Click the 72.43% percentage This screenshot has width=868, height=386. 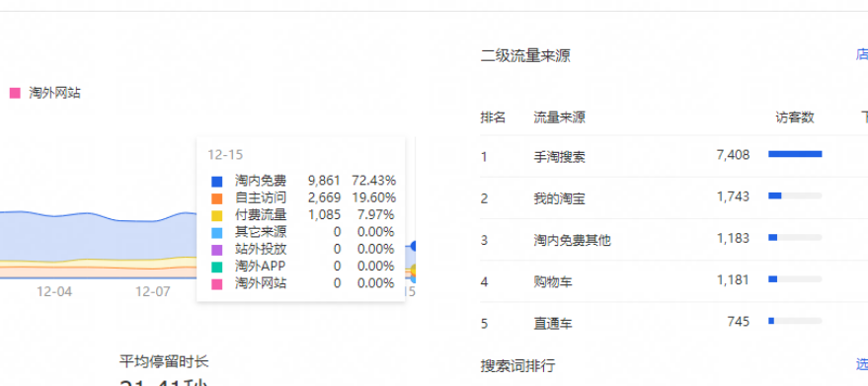pos(373,181)
